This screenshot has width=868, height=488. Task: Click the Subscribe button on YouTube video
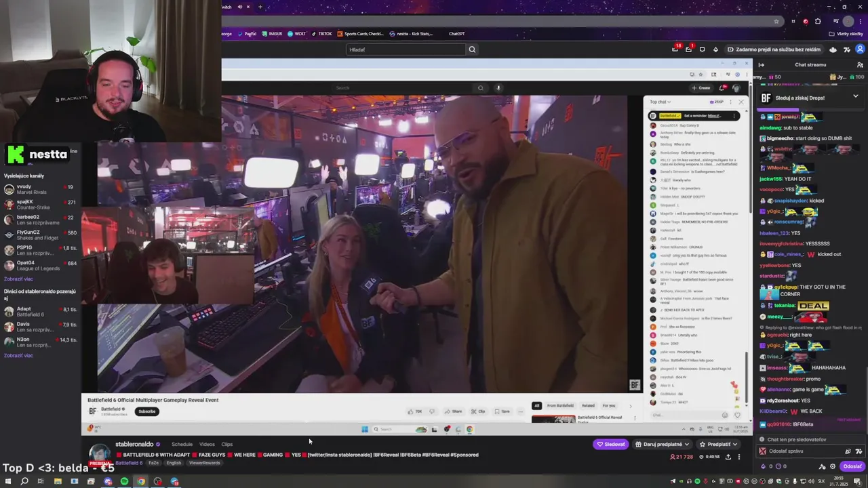[x=146, y=411]
